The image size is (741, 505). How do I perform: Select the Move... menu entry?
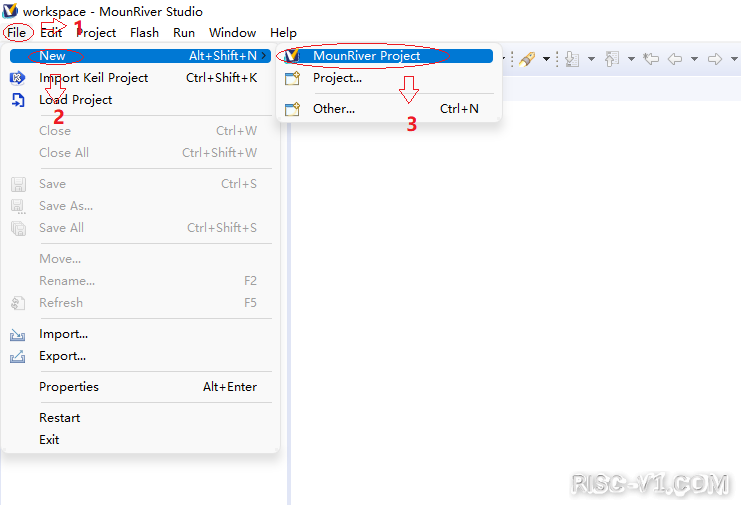[x=140, y=259]
